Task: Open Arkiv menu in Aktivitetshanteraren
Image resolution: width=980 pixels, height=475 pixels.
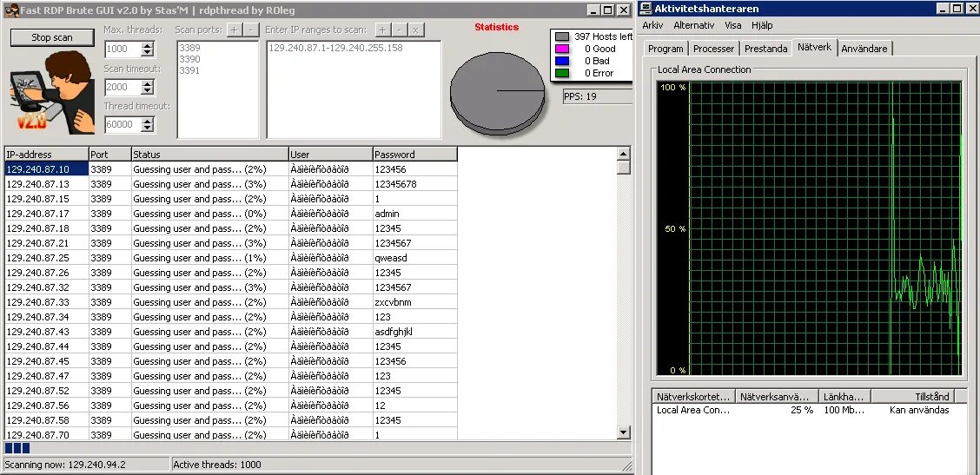Action: [652, 26]
